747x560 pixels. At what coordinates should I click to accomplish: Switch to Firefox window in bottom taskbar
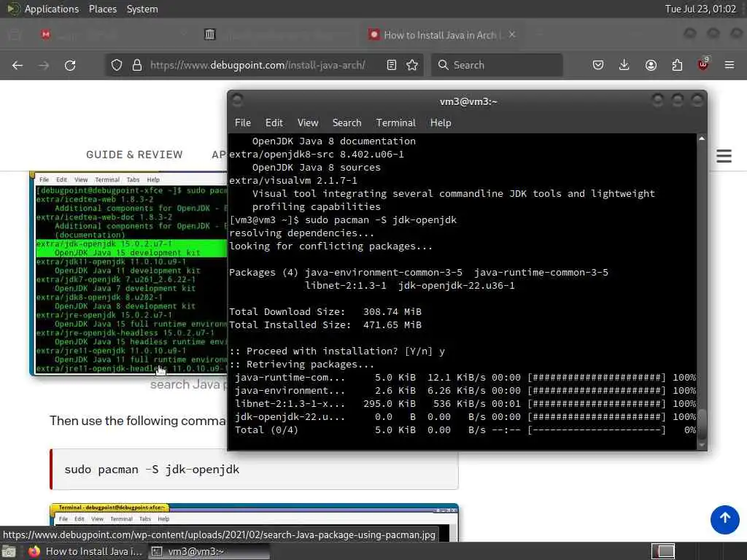coord(85,551)
